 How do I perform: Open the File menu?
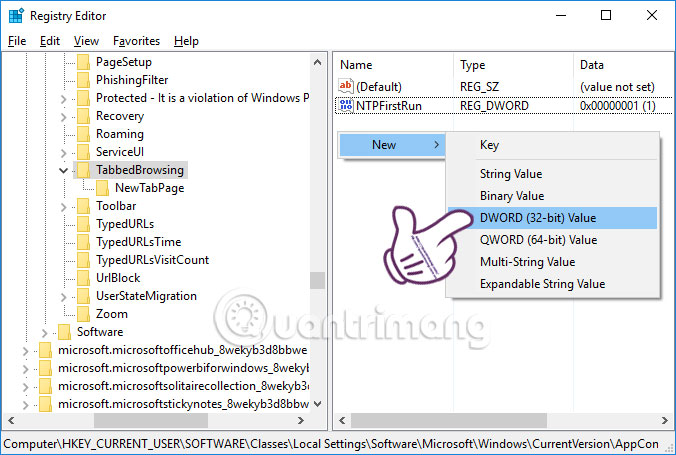(17, 41)
